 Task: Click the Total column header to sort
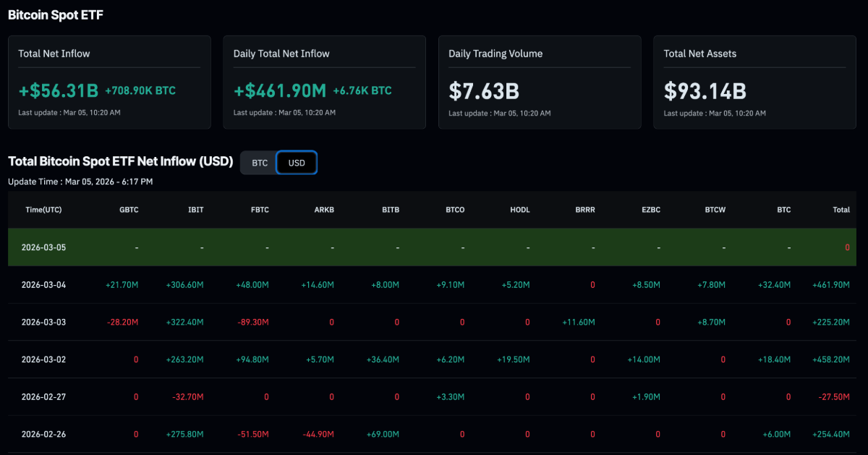(x=841, y=210)
